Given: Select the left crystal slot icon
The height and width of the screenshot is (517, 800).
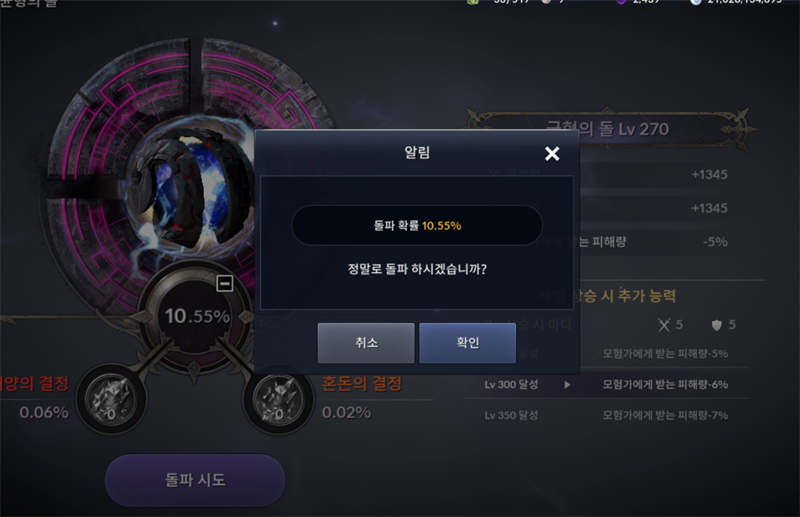Looking at the screenshot, I should tap(111, 400).
